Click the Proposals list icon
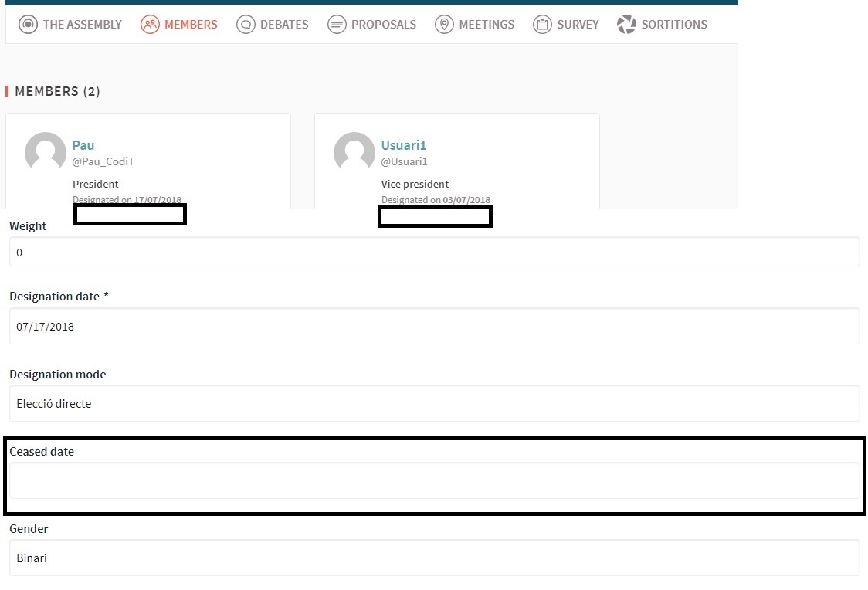Screen dimensions: 868x590 pos(337,25)
